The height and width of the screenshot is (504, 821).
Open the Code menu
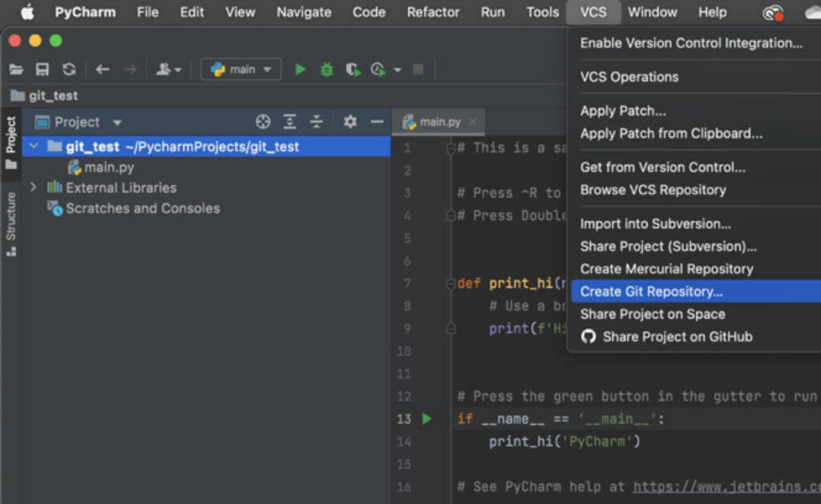[x=369, y=12]
